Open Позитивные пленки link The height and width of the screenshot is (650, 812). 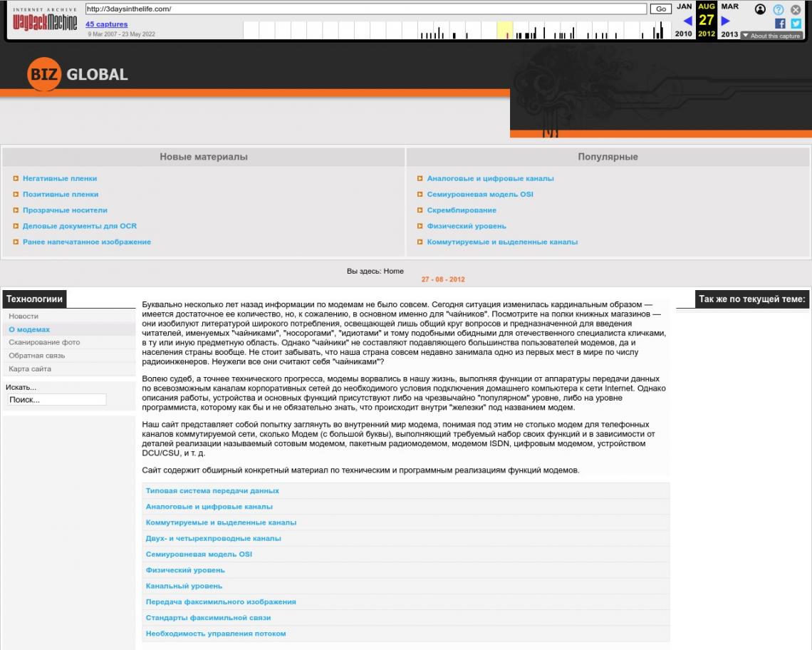(61, 195)
